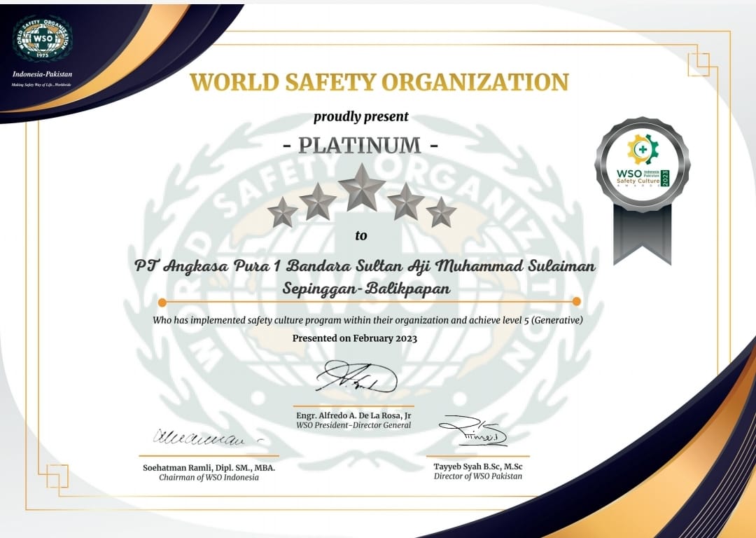Viewport: 756px width, 538px height.
Task: Click the orange dot at left end of divider
Action: pos(162,302)
